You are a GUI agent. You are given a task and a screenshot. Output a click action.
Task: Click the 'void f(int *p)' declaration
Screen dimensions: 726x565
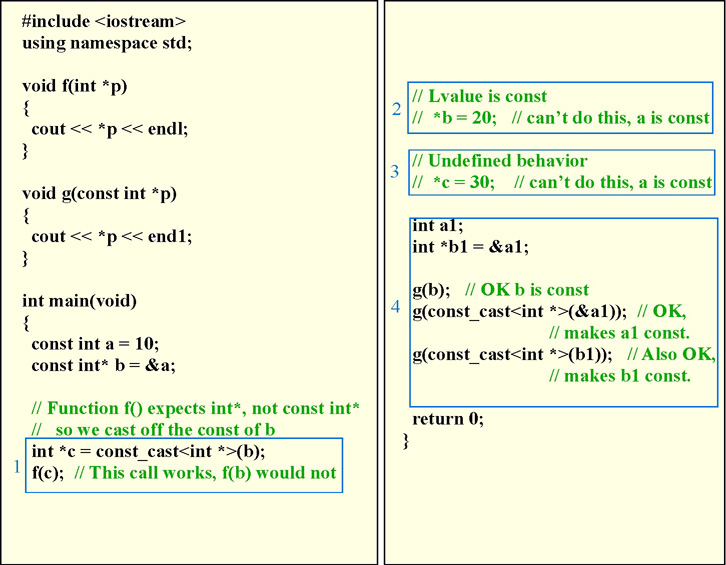(75, 86)
